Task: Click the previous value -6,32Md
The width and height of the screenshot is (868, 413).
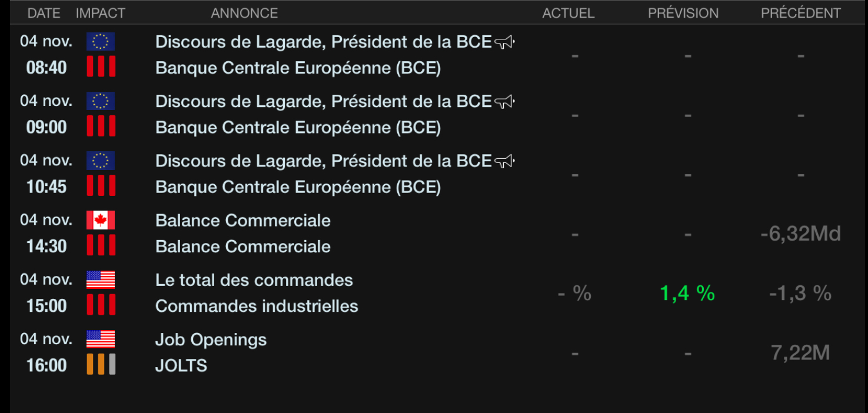Action: point(800,234)
